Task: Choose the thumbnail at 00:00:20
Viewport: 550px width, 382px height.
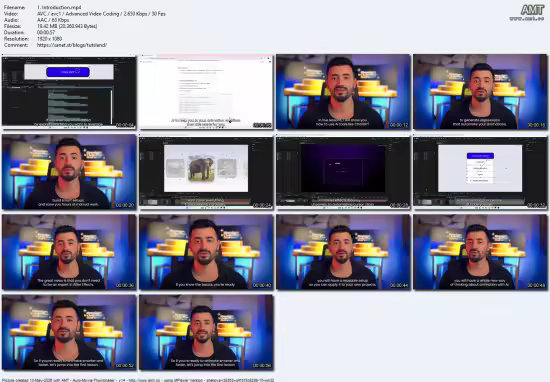Action: point(69,172)
